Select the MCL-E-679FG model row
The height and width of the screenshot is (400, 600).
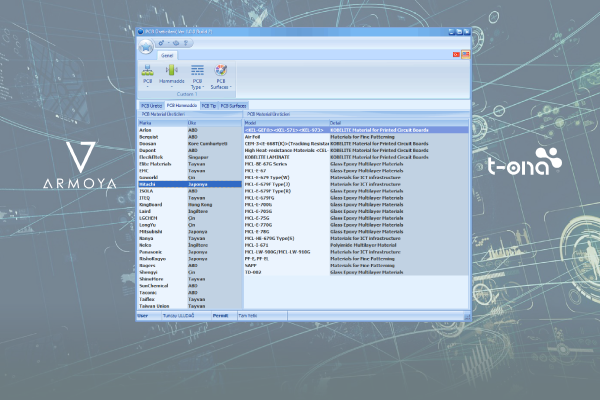click(x=356, y=198)
